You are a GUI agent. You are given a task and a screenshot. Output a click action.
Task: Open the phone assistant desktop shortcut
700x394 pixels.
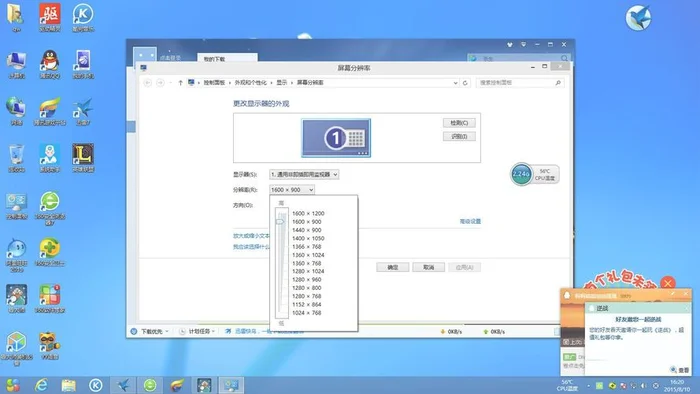point(83,64)
